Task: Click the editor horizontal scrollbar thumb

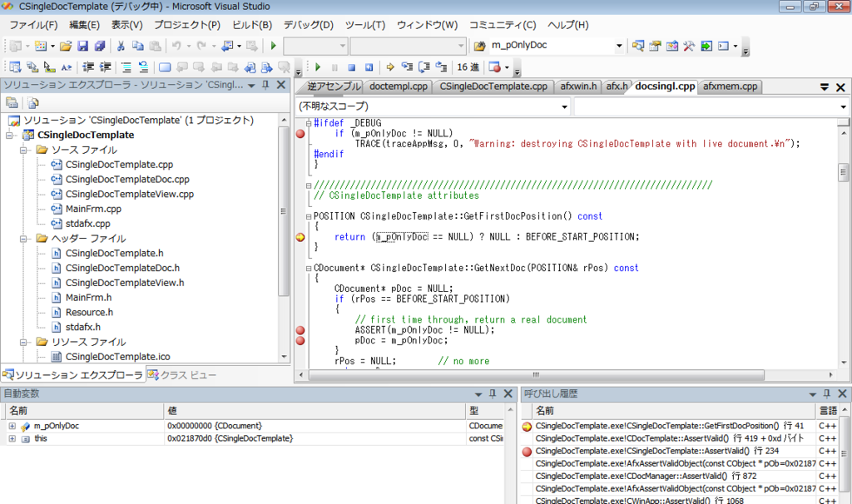Action: tap(537, 375)
